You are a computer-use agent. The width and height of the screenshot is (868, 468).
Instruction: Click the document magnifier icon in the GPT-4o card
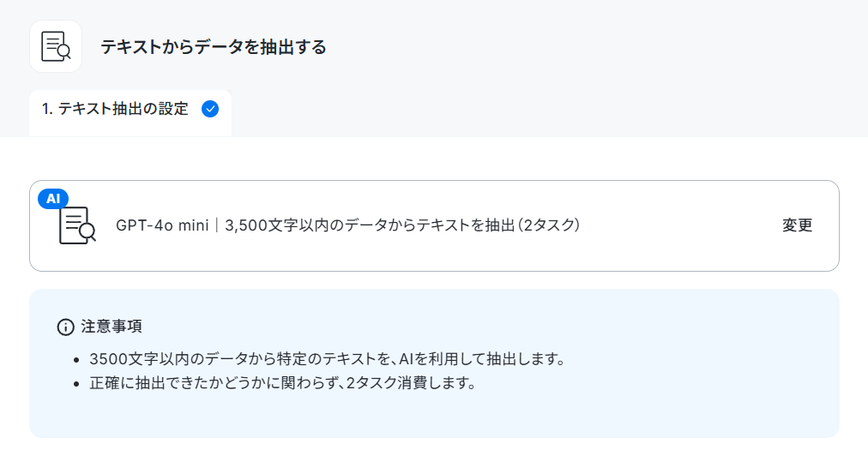coord(77,225)
